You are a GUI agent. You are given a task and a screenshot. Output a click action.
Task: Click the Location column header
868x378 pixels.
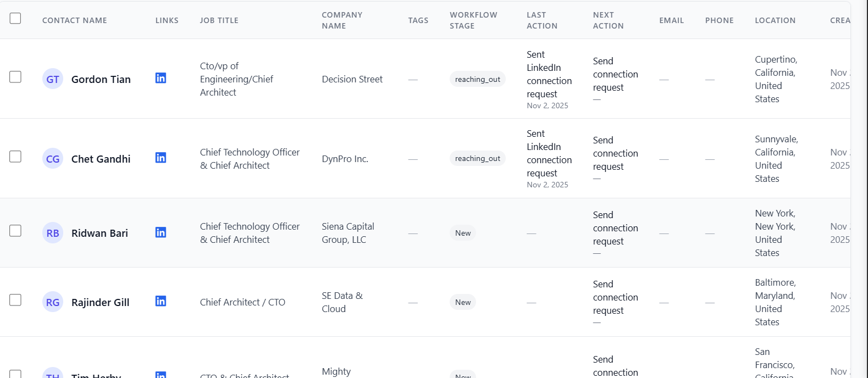point(775,20)
